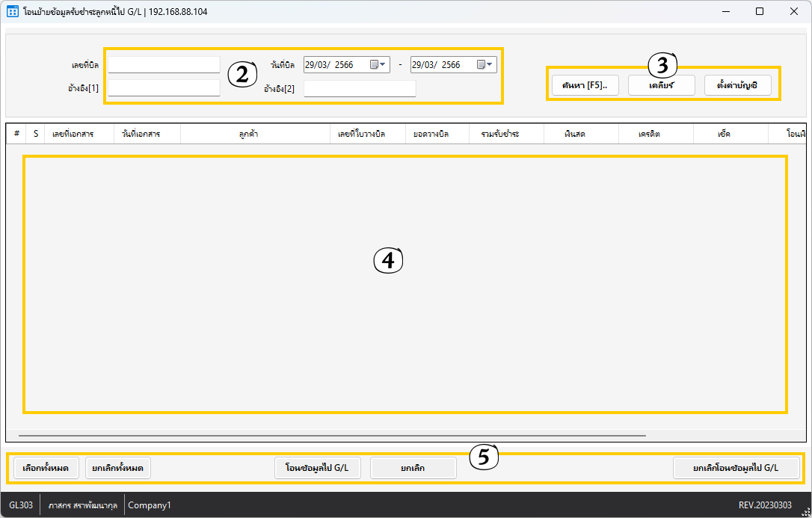Viewport: 812px width, 518px height.
Task: Click the เลขที่เอกสาร column header
Action: point(73,134)
